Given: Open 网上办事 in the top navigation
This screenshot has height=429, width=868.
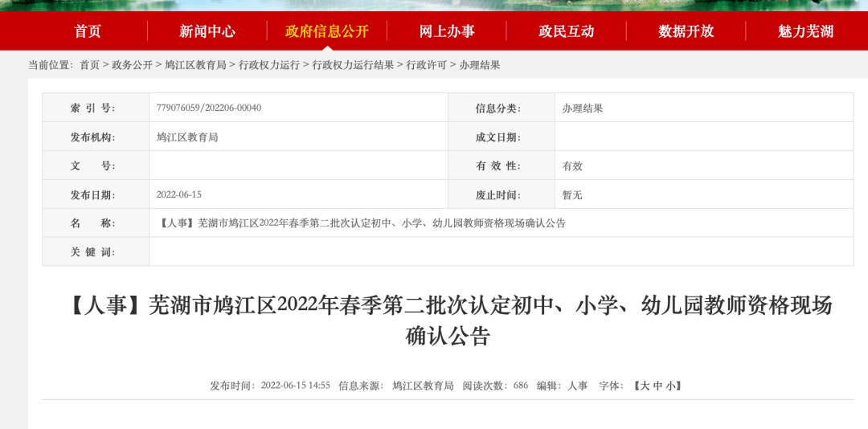Looking at the screenshot, I should pyautogui.click(x=447, y=31).
